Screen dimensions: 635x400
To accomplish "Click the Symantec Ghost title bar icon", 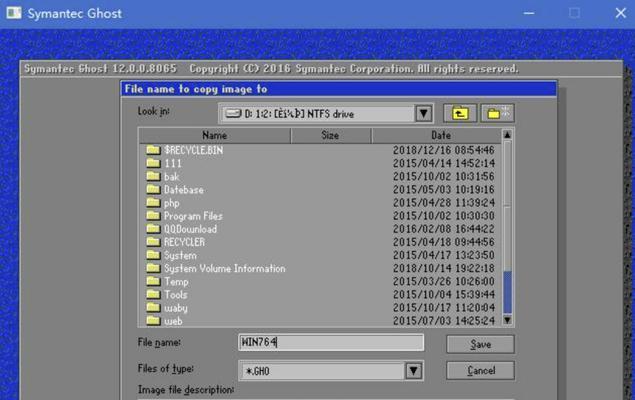I will [14, 13].
